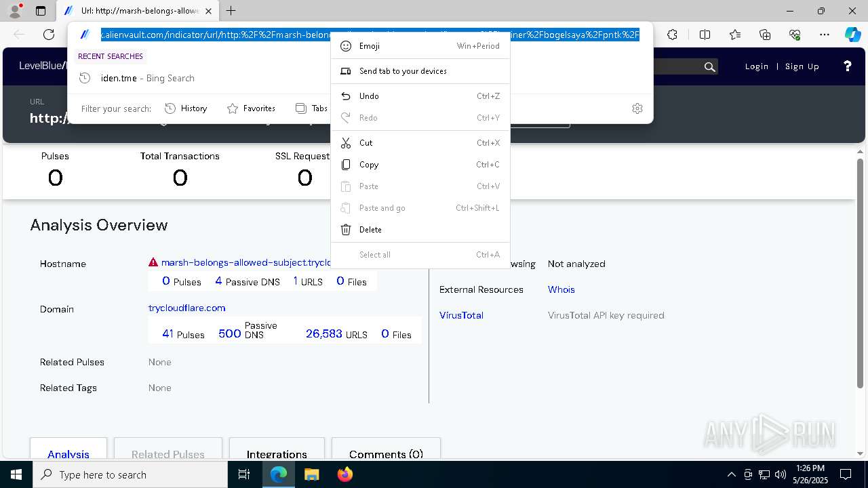
Task: Select Delete in context menu
Action: click(420, 230)
